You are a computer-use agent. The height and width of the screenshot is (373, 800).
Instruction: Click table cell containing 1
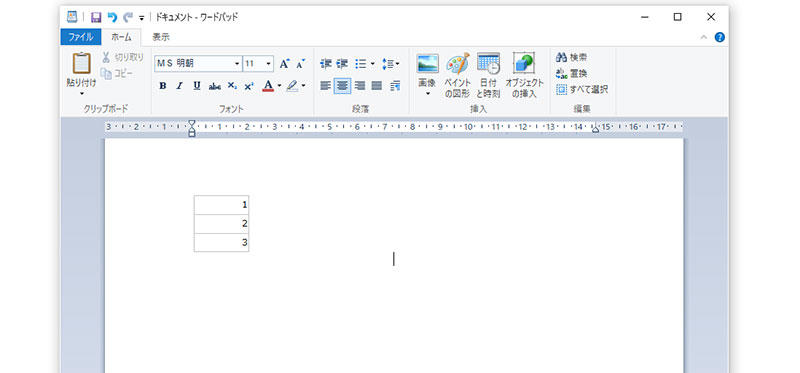221,205
